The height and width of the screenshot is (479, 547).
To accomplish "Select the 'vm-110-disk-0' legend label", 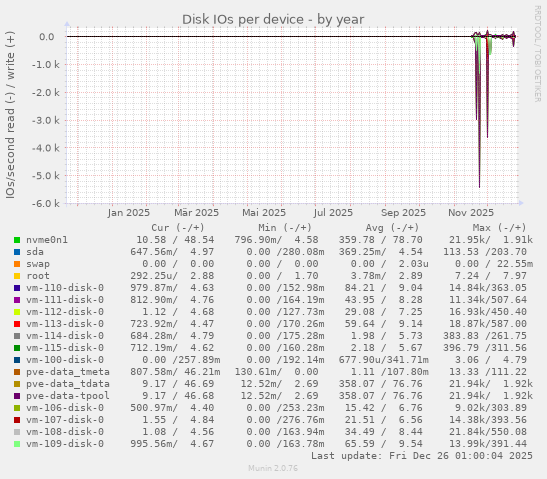I will 65,288.
